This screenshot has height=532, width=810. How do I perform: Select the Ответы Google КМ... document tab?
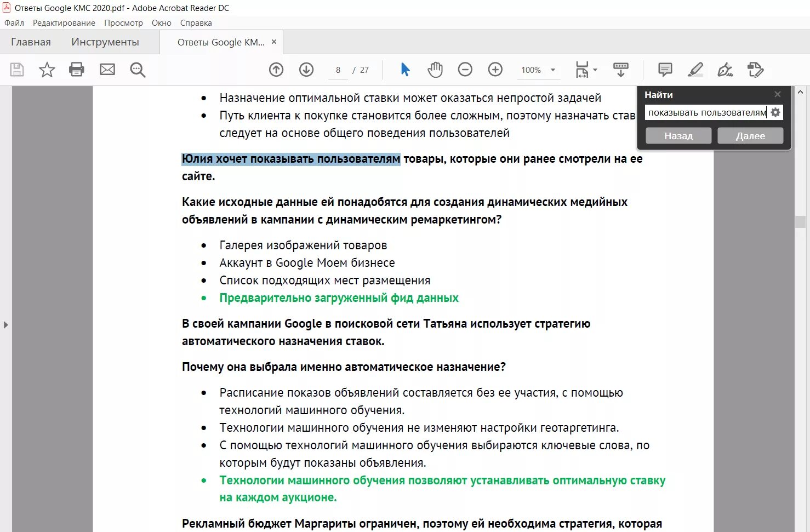(x=221, y=42)
